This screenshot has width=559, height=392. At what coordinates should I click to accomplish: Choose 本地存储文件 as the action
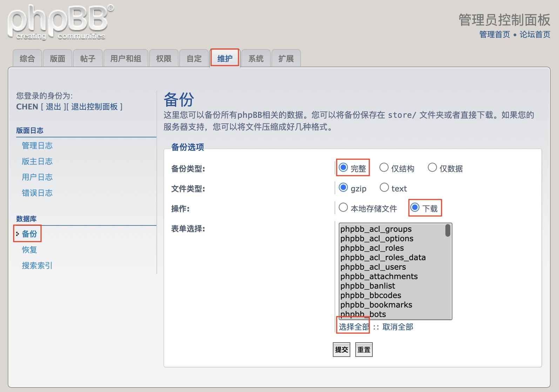click(x=343, y=208)
